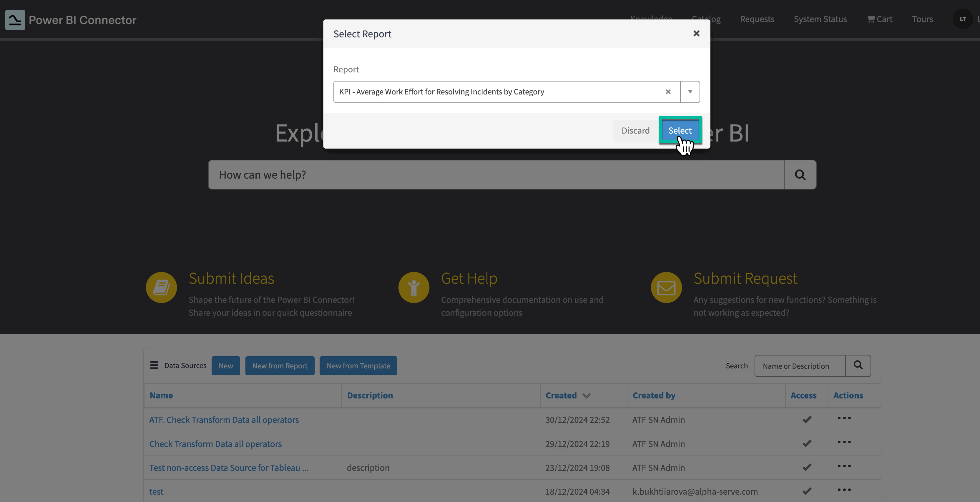Click the main search magnifier icon
The image size is (980, 502).
click(800, 174)
